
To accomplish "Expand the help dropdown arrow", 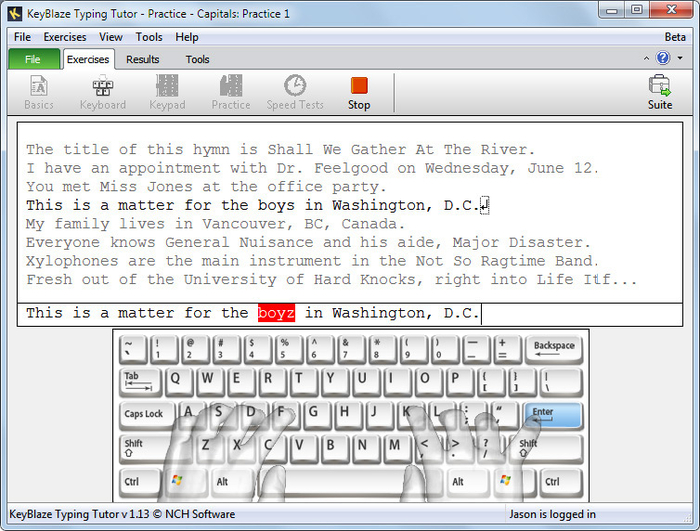I will [x=680, y=58].
